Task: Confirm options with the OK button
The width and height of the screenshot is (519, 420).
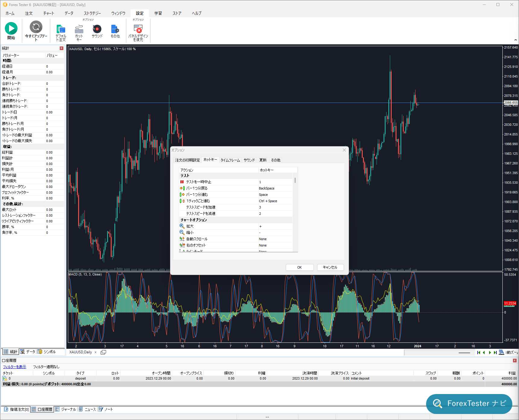Action: coord(300,267)
